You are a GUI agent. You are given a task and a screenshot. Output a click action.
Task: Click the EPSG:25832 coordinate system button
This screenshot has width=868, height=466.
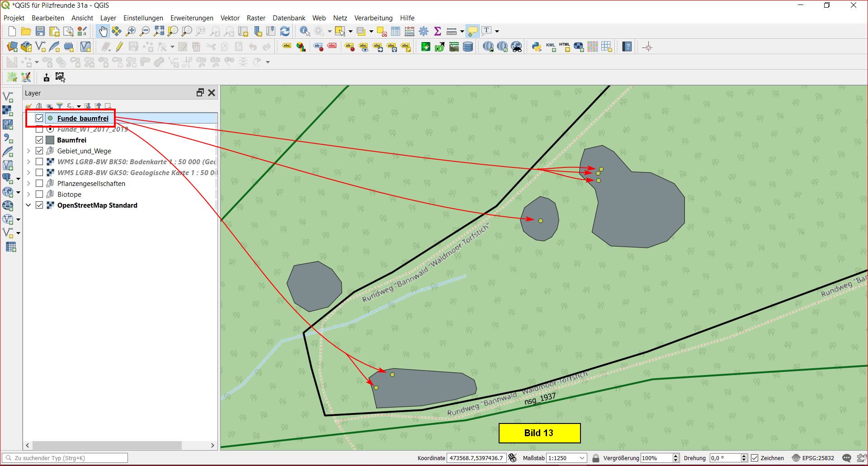pos(813,458)
